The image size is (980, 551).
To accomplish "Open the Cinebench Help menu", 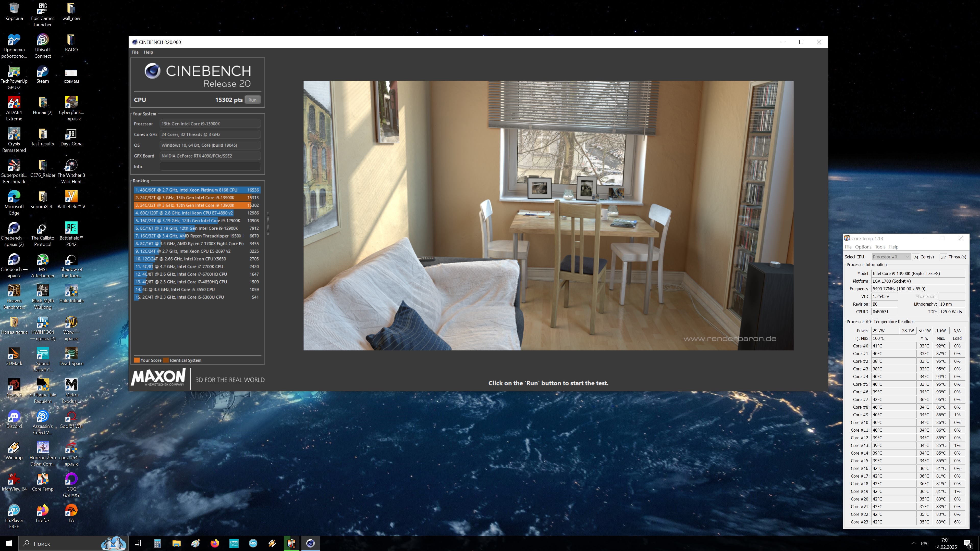I will [x=148, y=52].
